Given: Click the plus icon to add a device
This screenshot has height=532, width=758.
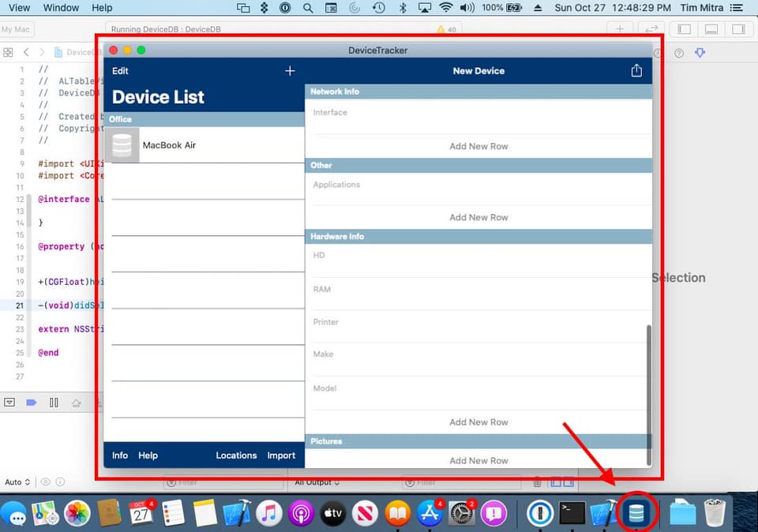Looking at the screenshot, I should pos(290,71).
